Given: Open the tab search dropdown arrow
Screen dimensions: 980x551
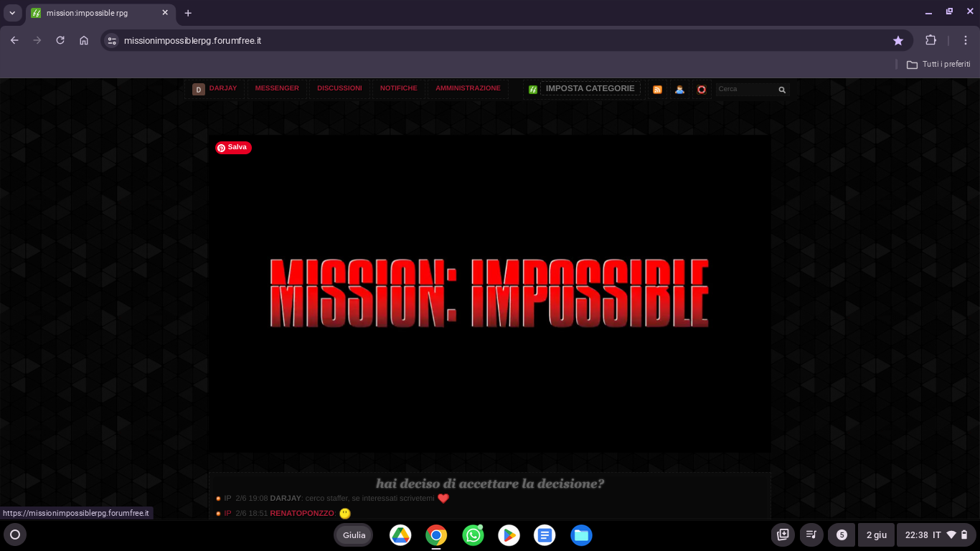Looking at the screenshot, I should point(12,13).
